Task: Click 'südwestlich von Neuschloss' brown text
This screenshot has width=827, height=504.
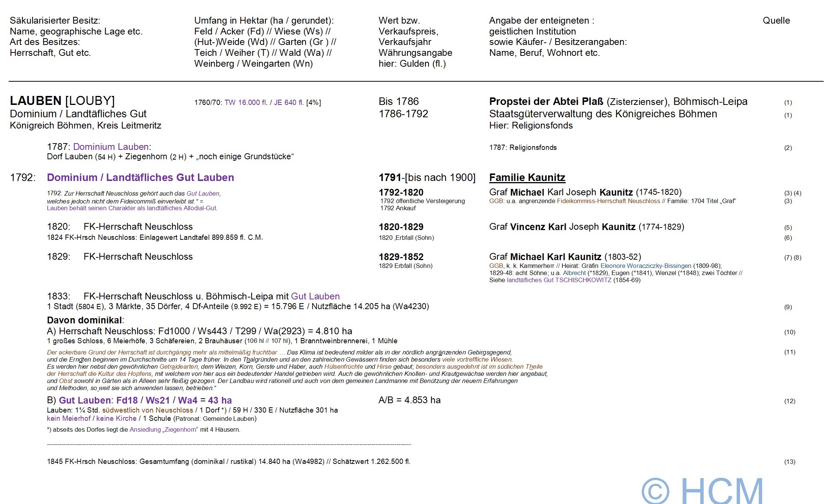Action: [147, 410]
